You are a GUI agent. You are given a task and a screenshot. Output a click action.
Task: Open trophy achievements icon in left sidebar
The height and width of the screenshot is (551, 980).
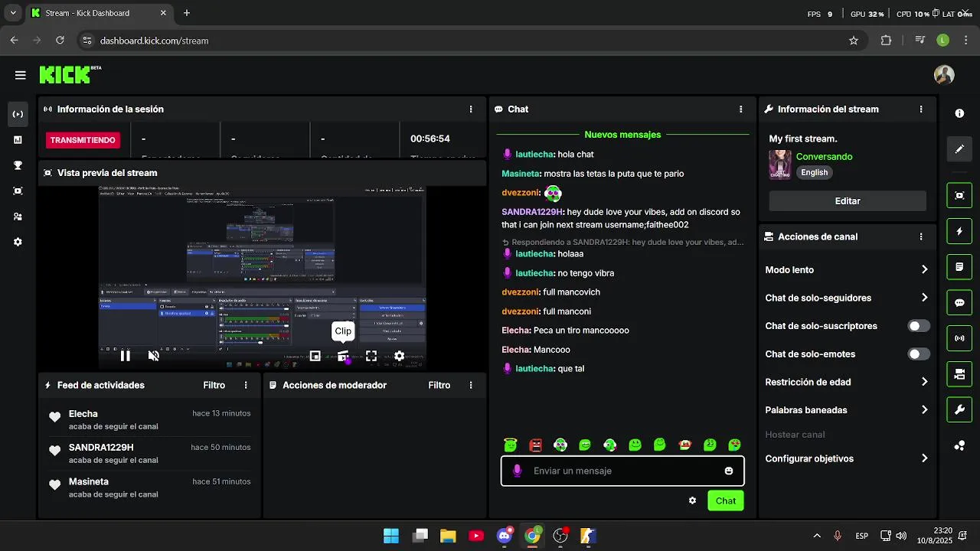18,165
